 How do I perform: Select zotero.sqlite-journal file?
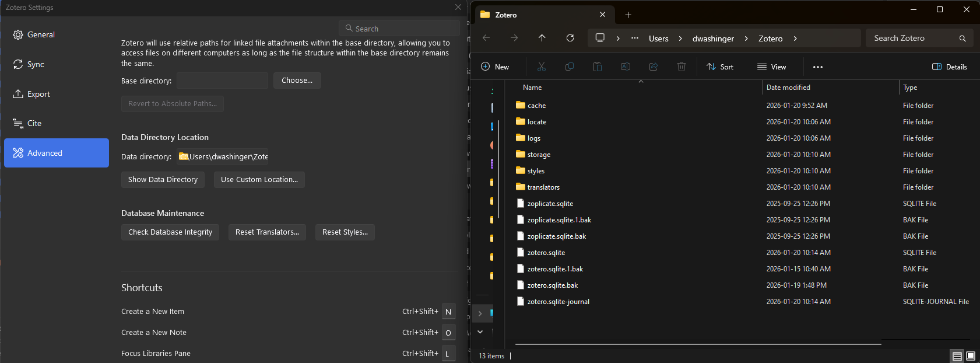pos(743,302)
